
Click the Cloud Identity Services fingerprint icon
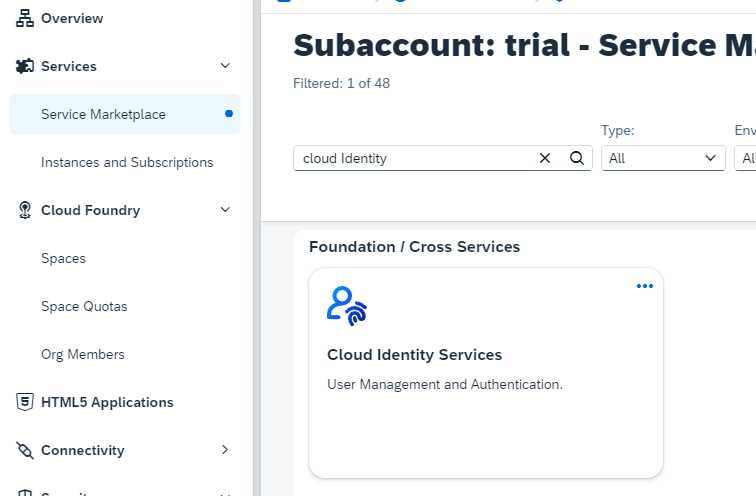click(347, 306)
